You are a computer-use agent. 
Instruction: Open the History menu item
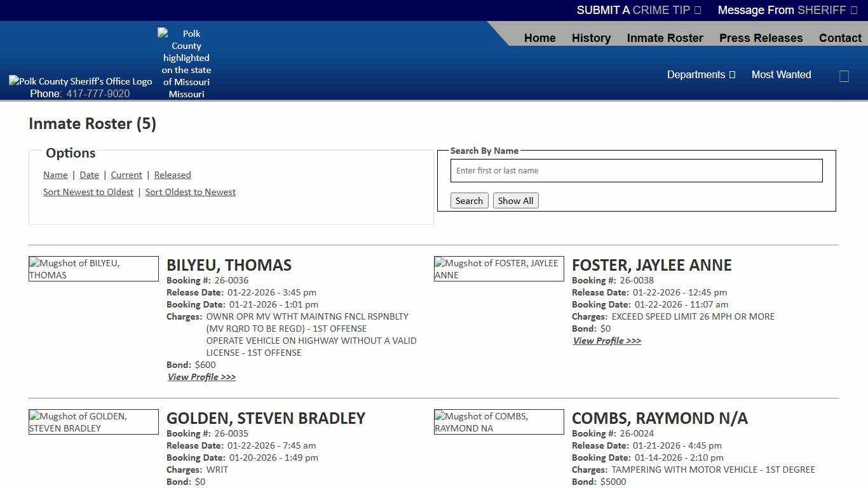click(x=591, y=37)
